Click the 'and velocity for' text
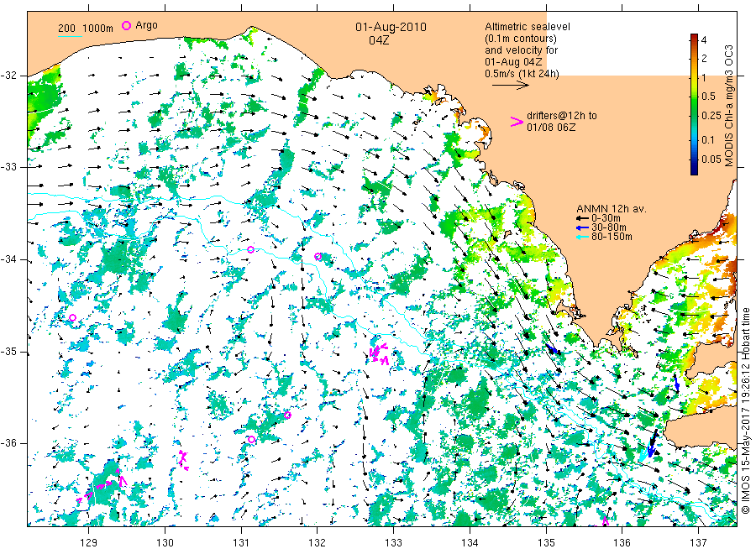The width and height of the screenshot is (756, 554). pos(521,50)
